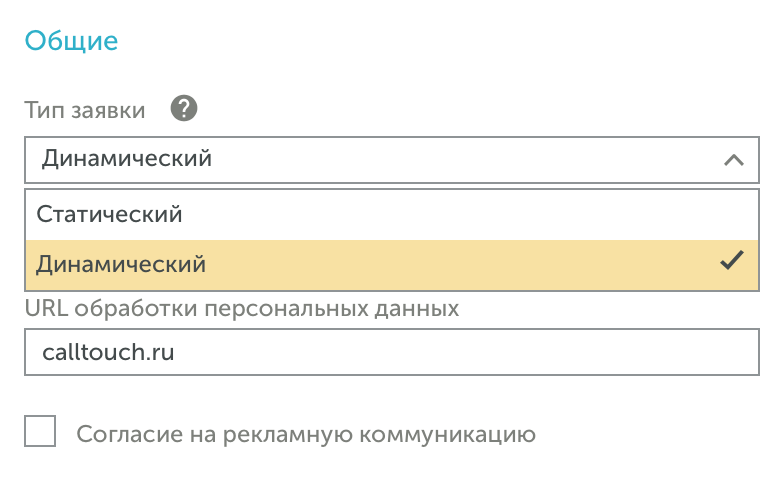
Task: Close the request type dropdown via its arrow
Action: [733, 160]
